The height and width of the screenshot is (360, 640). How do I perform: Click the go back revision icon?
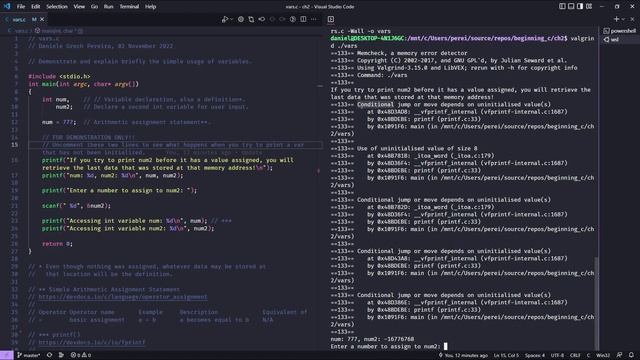262,19
